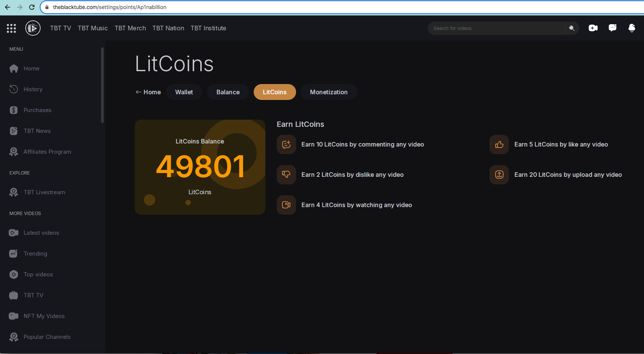Screen dimensions: 644x354
Task: Click the sidebar vertical scrollbar
Action: pyautogui.click(x=102, y=85)
